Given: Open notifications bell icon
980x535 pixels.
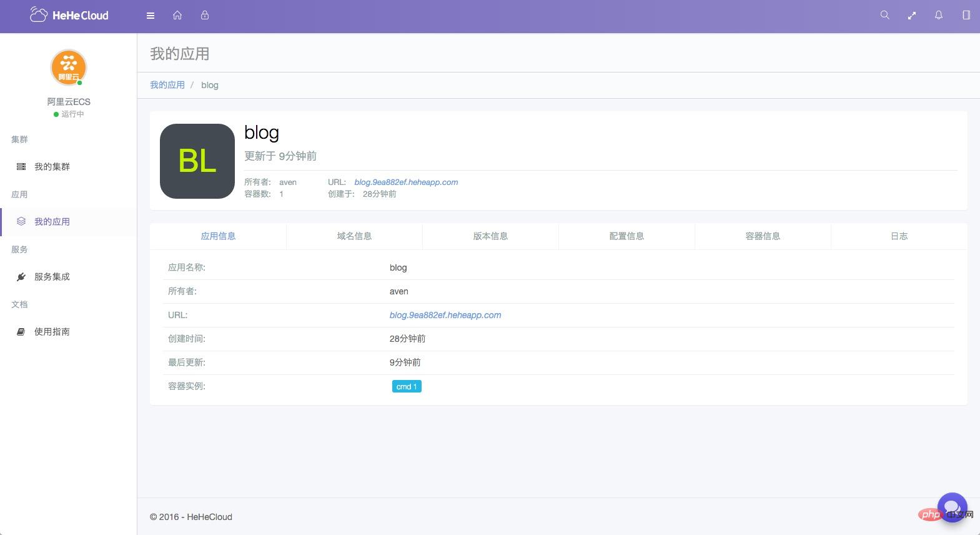Looking at the screenshot, I should click(x=939, y=16).
